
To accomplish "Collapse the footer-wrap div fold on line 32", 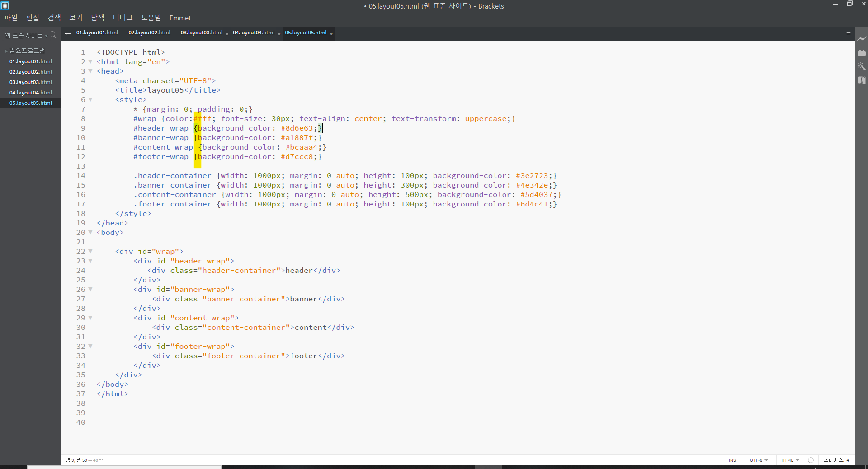I will tap(90, 347).
